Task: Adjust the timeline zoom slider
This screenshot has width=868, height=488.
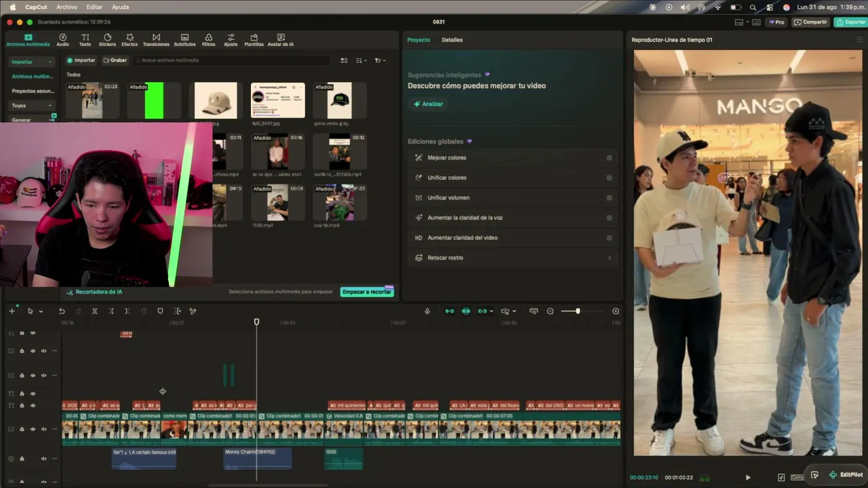Action: [578, 311]
